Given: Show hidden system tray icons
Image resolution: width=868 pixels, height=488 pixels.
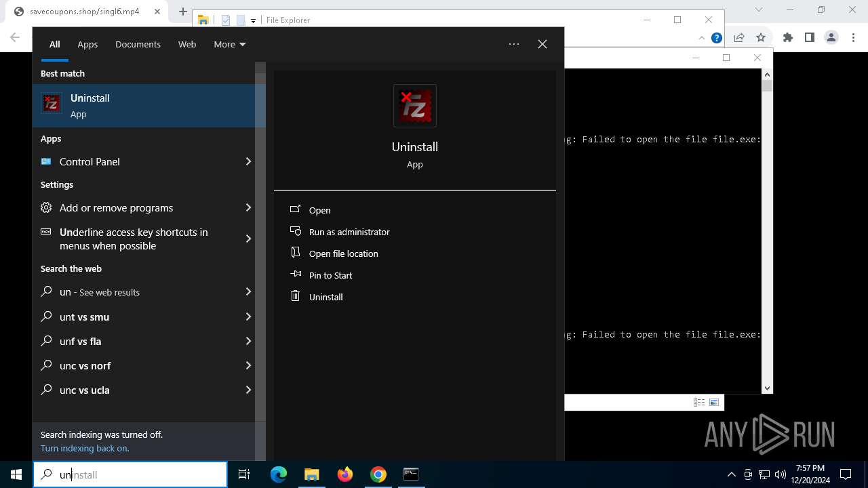Looking at the screenshot, I should coord(731,474).
